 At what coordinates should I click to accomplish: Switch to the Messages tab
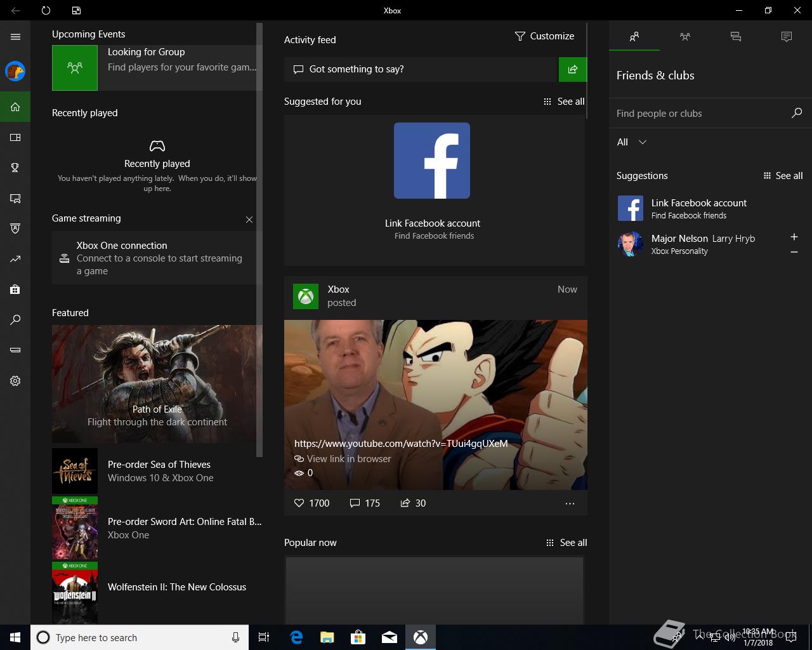[x=736, y=37]
